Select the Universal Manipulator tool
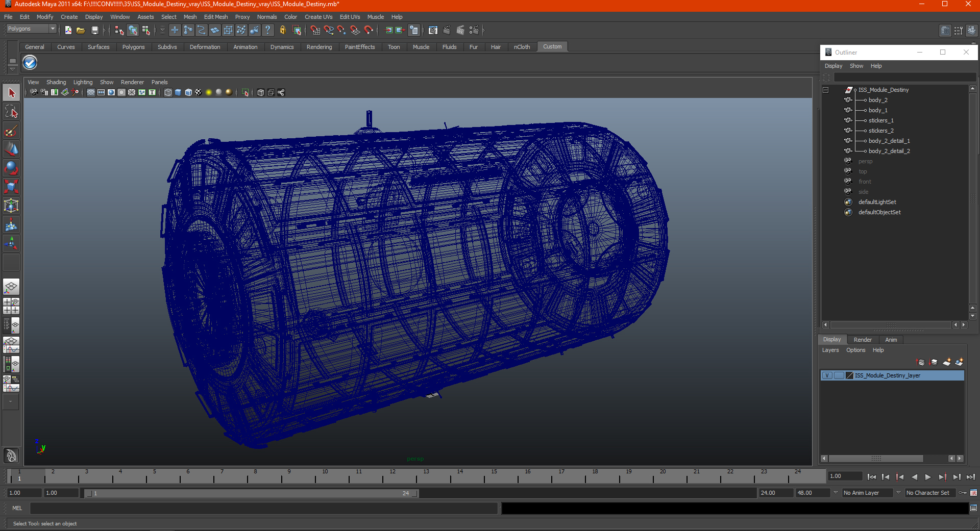Image resolution: width=980 pixels, height=531 pixels. click(11, 206)
